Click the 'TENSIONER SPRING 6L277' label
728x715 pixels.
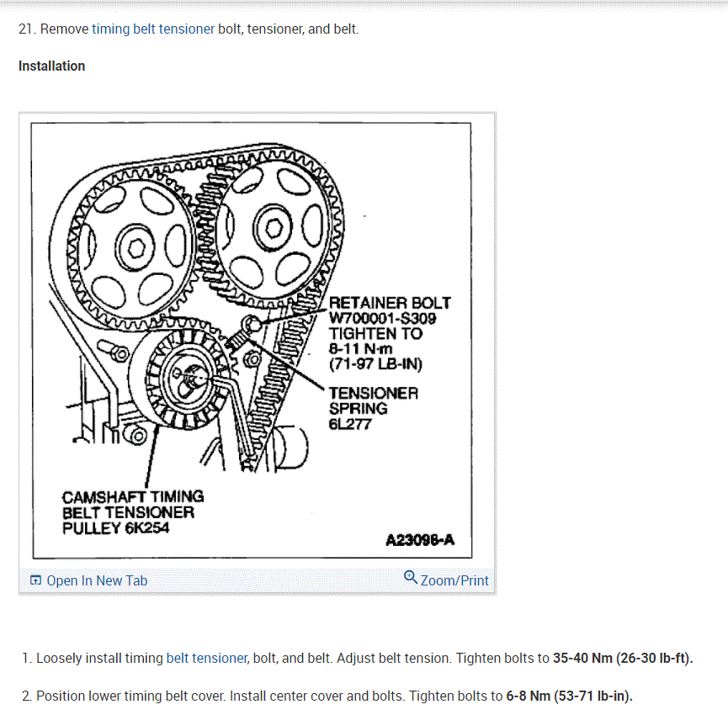tap(374, 408)
